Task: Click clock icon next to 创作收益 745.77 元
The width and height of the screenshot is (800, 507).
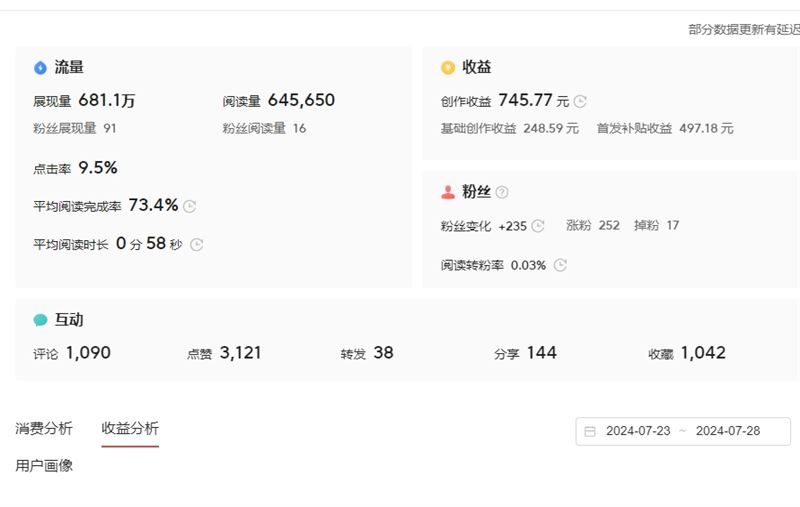Action: [580, 102]
